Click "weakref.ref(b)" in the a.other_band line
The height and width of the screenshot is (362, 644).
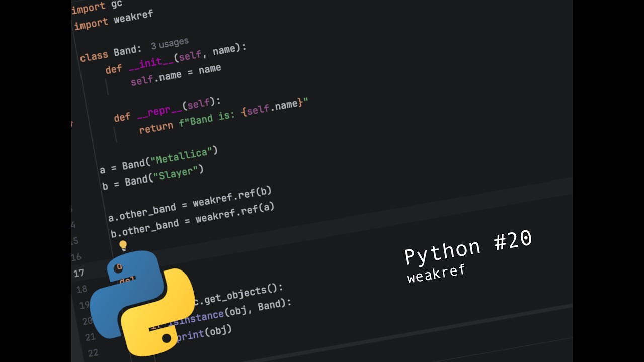point(232,197)
